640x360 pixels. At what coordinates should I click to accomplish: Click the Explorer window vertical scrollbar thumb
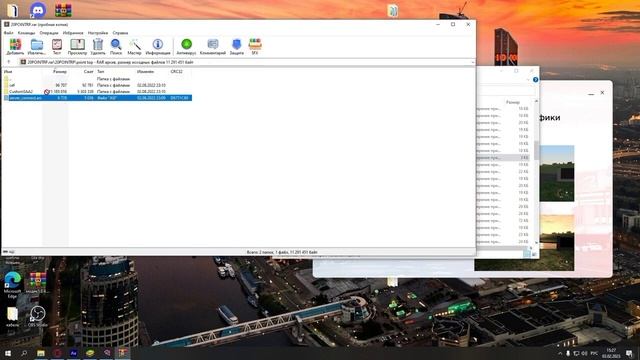(x=536, y=151)
